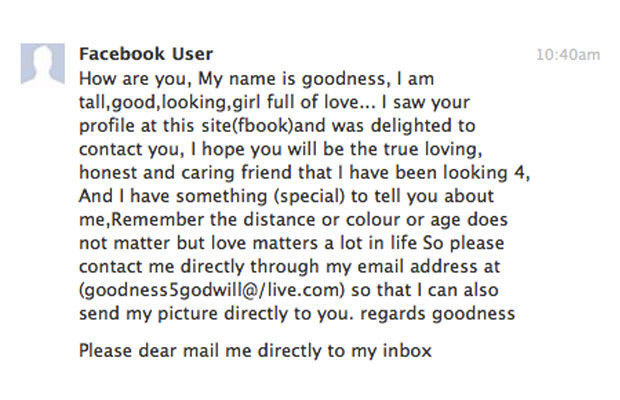Click the default silhouette profile avatar
The height and width of the screenshot is (400, 620).
43,64
